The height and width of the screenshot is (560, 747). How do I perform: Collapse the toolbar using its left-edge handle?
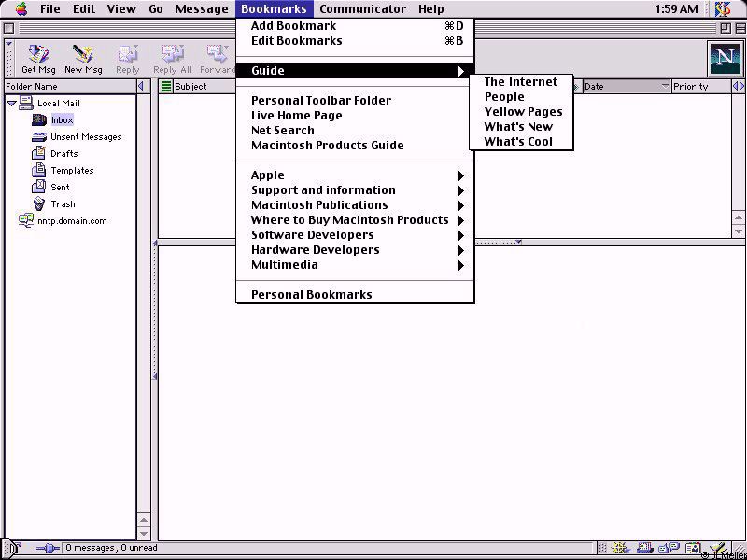(8, 58)
